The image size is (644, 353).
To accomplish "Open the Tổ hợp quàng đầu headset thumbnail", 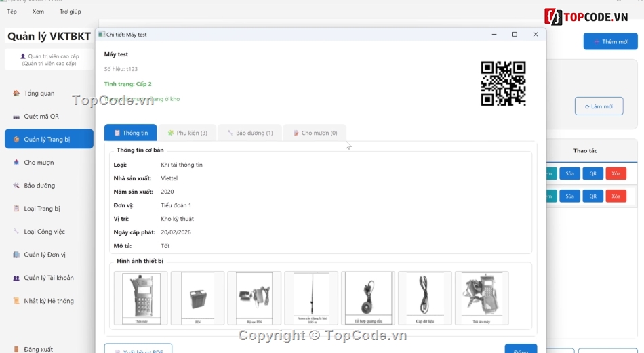I will tap(368, 298).
